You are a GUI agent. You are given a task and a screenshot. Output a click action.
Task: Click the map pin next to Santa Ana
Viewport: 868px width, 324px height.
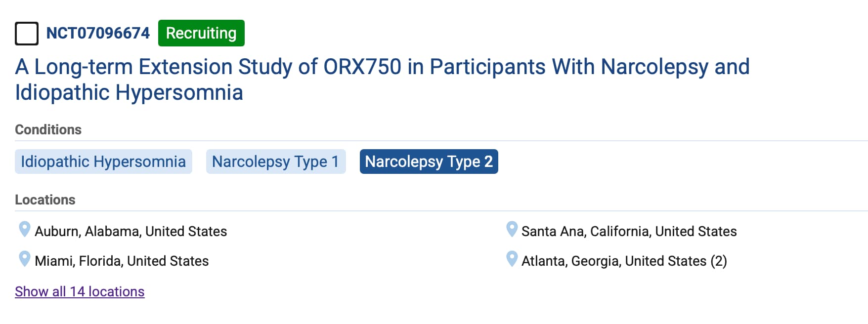[x=512, y=229]
